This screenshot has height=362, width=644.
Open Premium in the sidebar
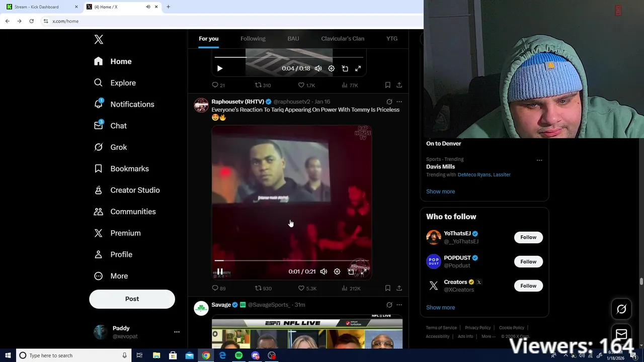point(117,233)
